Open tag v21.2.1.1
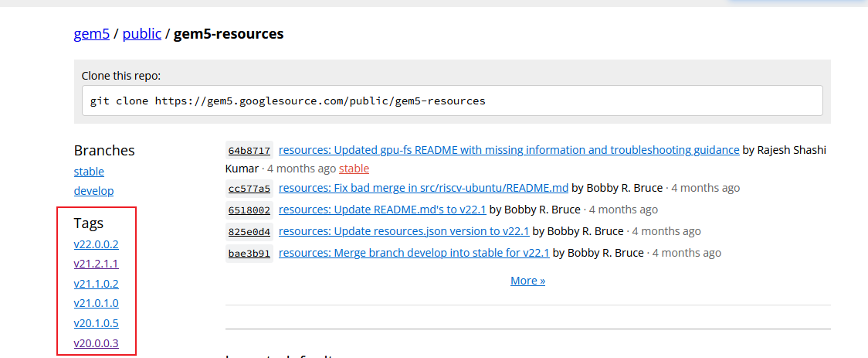868x358 pixels. click(96, 264)
